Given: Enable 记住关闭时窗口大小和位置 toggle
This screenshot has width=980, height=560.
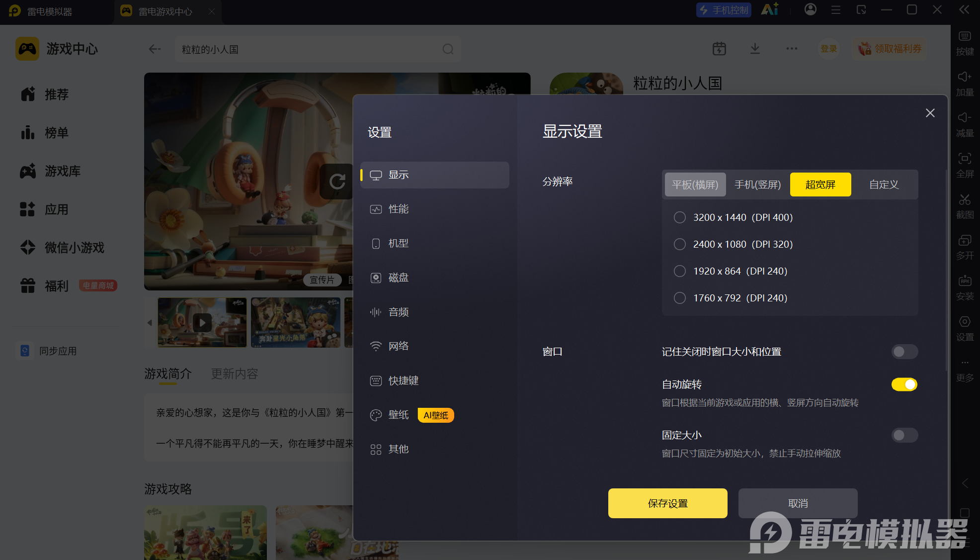Looking at the screenshot, I should (x=904, y=352).
